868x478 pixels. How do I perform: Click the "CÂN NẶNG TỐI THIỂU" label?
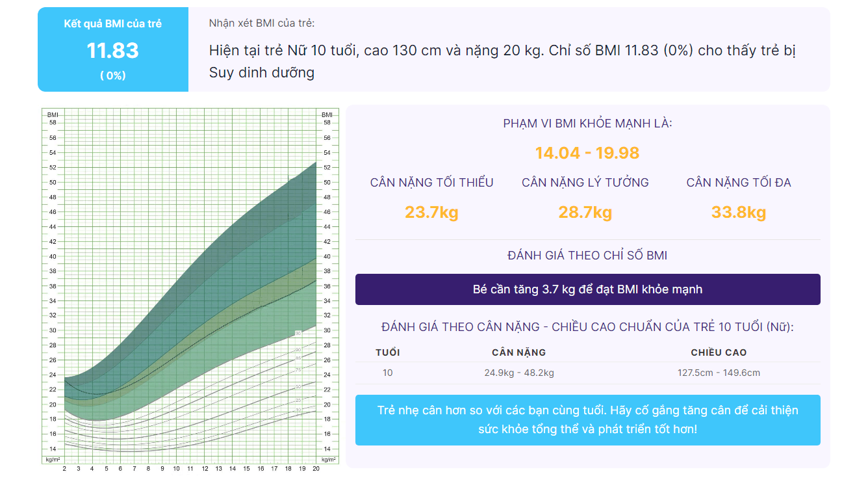click(431, 182)
